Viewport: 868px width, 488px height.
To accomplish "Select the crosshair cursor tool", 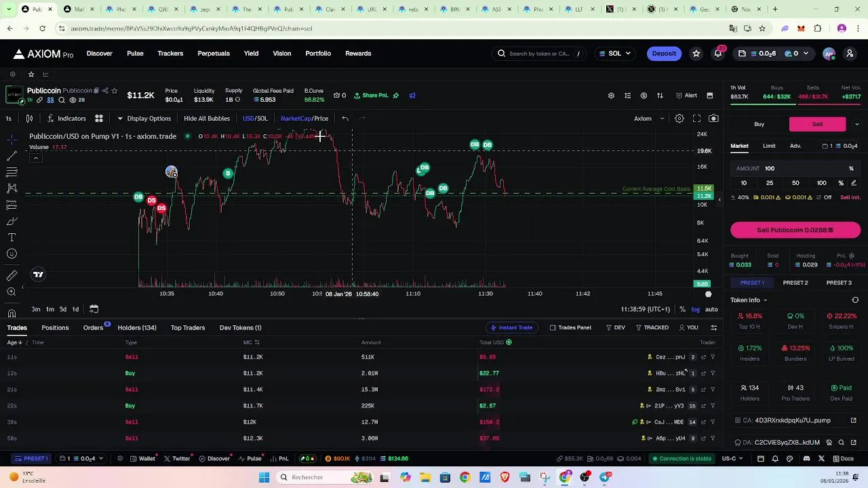I will tap(12, 139).
